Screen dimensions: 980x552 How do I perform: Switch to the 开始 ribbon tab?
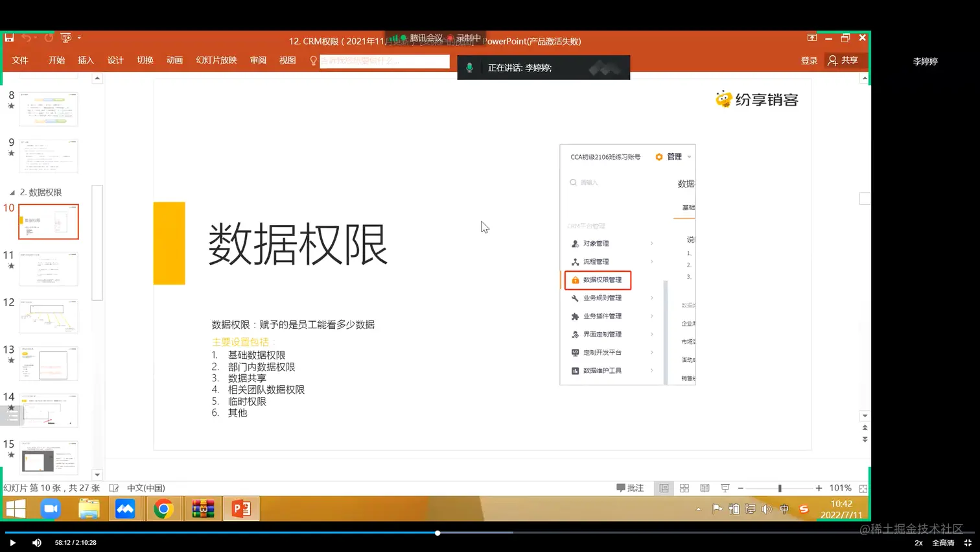pyautogui.click(x=56, y=60)
